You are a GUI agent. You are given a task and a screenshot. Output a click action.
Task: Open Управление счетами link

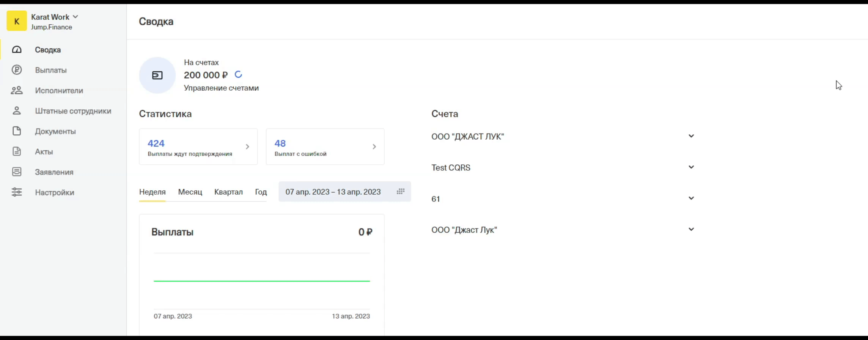tap(221, 88)
